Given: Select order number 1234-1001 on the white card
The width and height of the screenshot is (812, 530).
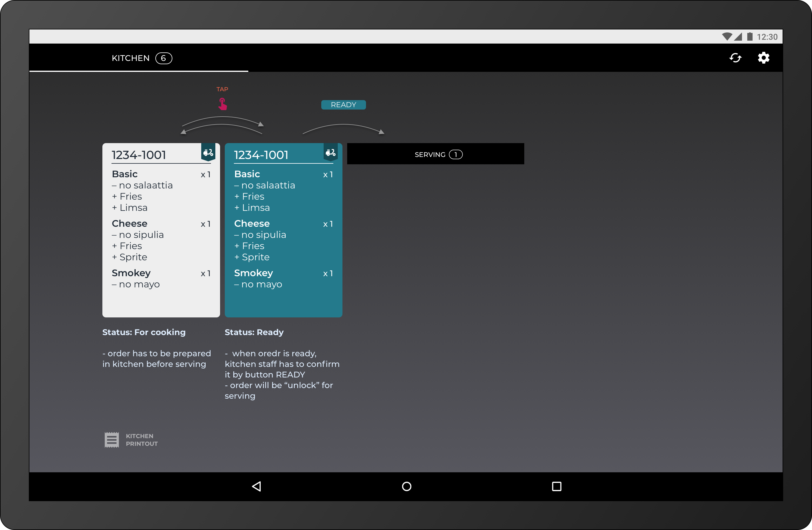Looking at the screenshot, I should (x=139, y=154).
